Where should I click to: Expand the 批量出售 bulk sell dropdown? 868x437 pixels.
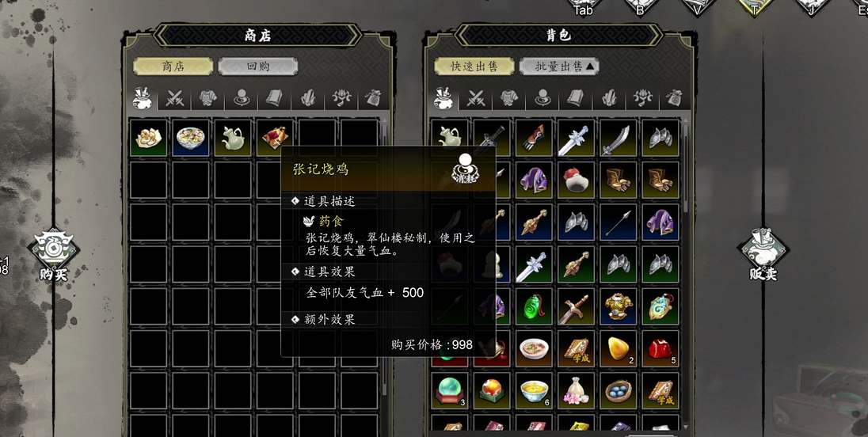[560, 66]
